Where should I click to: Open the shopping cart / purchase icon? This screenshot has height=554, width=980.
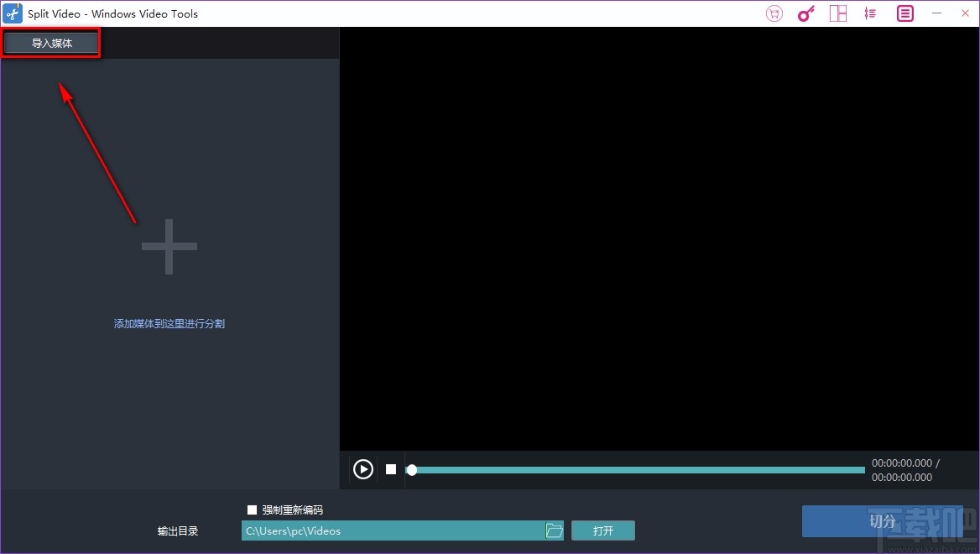pos(774,13)
